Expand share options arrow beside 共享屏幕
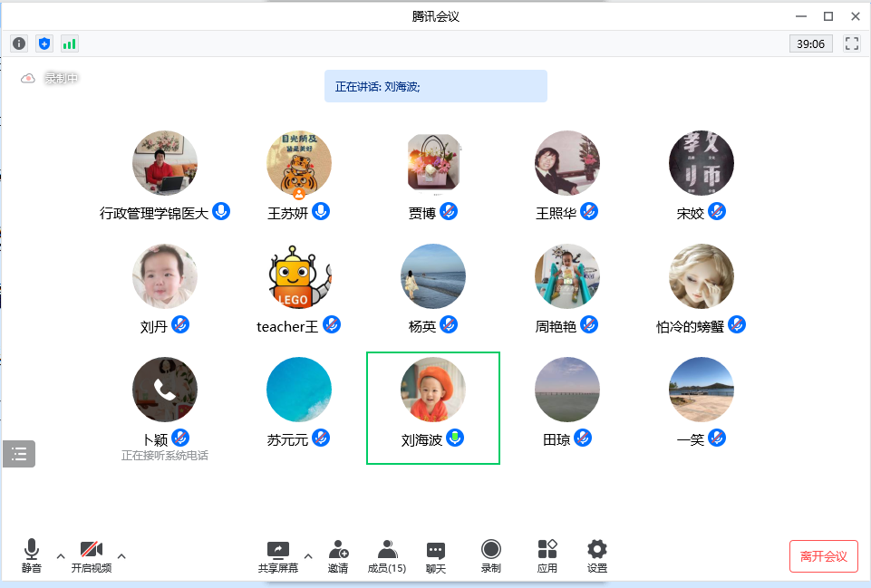The height and width of the screenshot is (588, 871). (307, 555)
